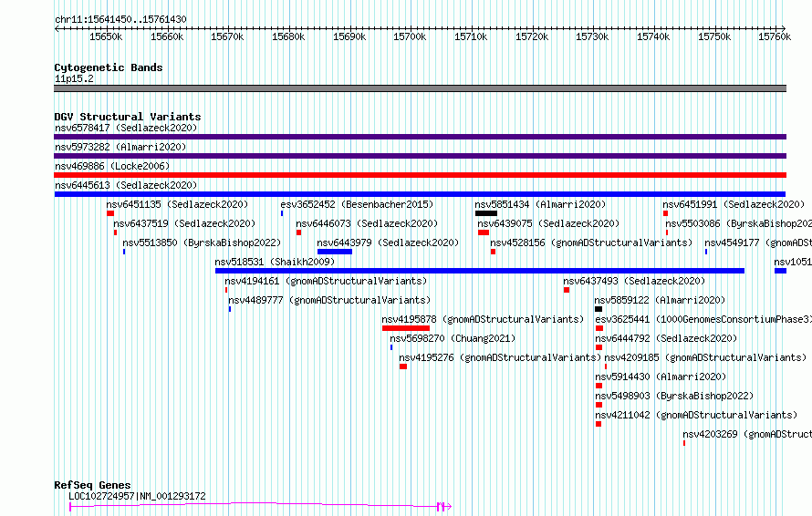Select the red glyph under nsv6439075

[484, 232]
